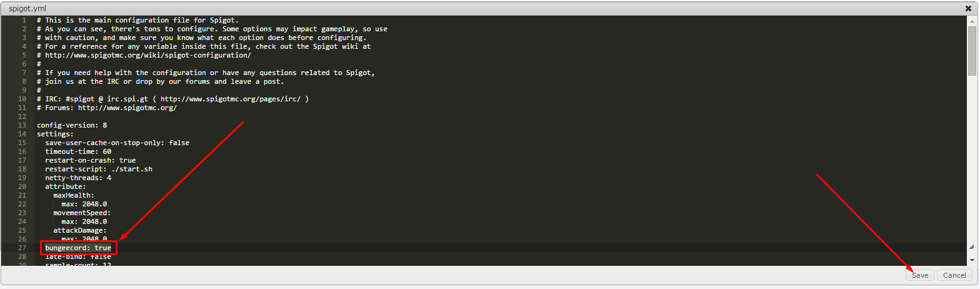Click the 'netty-threads: 4' line
This screenshot has width=980, height=289.
(x=78, y=178)
